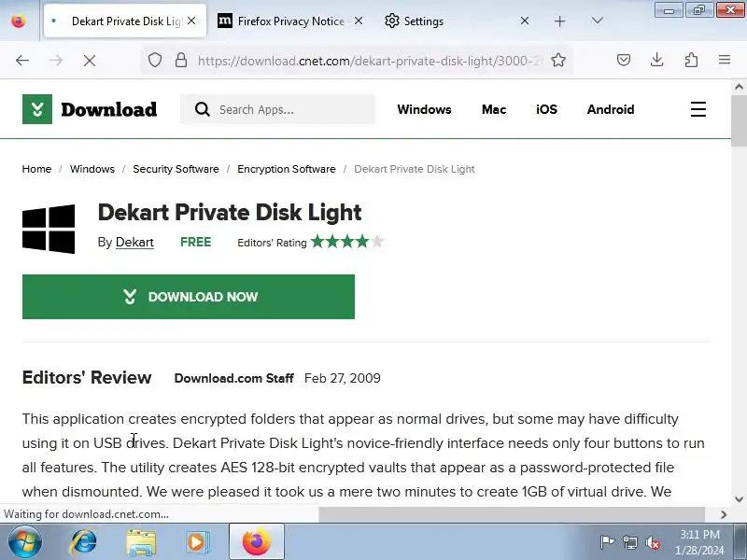Close the Settings tab
The image size is (747, 560).
pyautogui.click(x=525, y=21)
